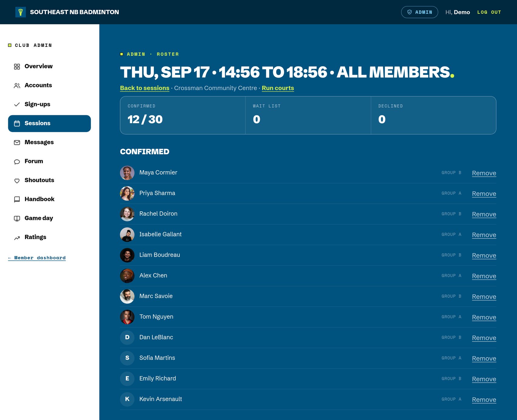
Task: Click the site title Southeast NB Badminton
Action: point(75,12)
